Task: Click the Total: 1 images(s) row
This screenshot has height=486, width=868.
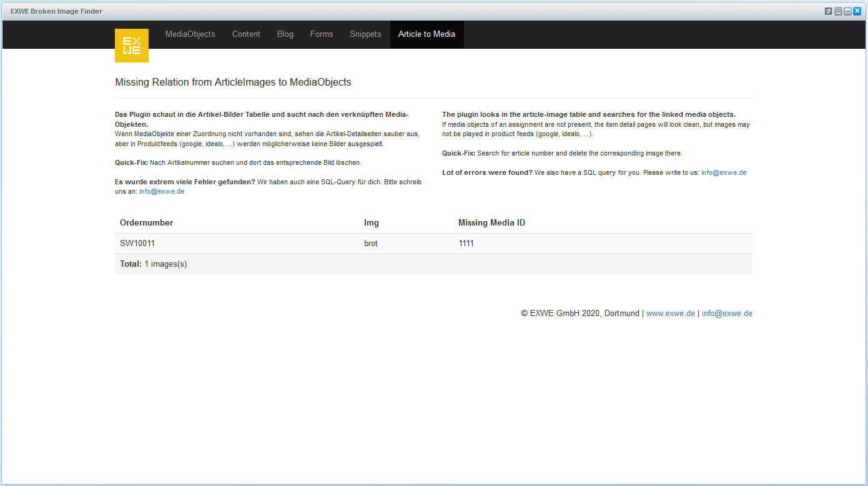Action: click(x=433, y=264)
